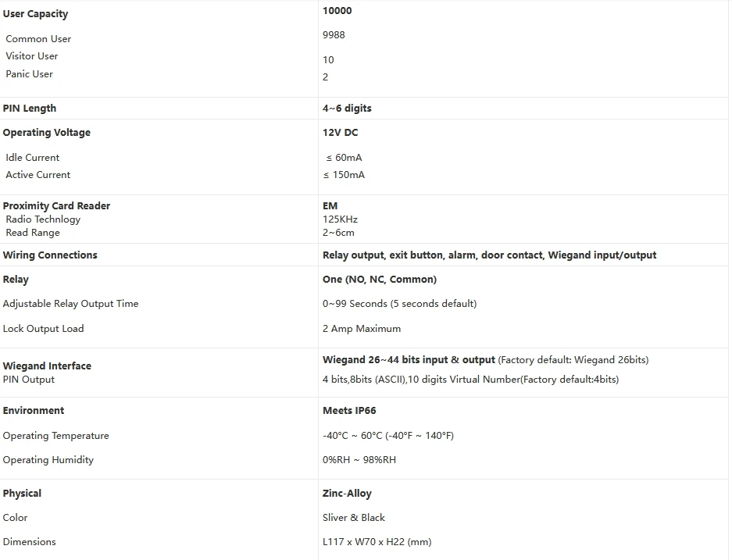Viewport: 732px width, 560px height.
Task: Select the 10000 capacity value
Action: (337, 11)
